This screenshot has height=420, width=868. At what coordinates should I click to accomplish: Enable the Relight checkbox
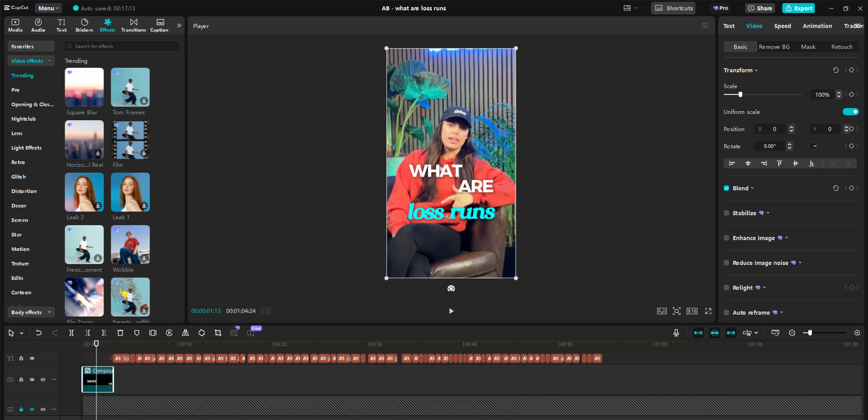point(726,288)
